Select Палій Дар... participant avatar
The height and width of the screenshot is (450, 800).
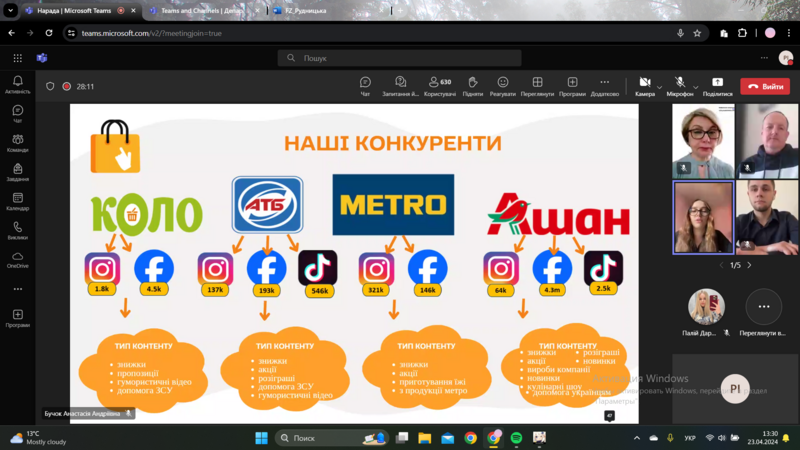click(706, 307)
